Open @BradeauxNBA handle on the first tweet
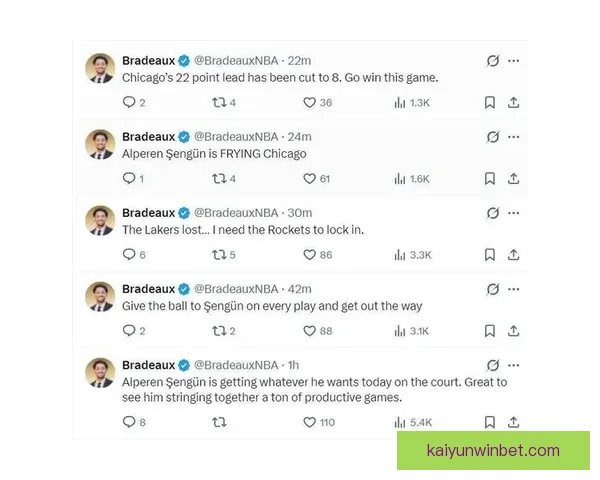600x480 pixels. pos(236,60)
